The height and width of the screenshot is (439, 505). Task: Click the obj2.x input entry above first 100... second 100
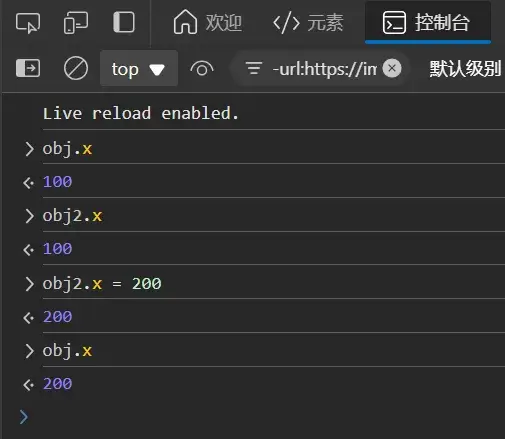tap(72, 216)
